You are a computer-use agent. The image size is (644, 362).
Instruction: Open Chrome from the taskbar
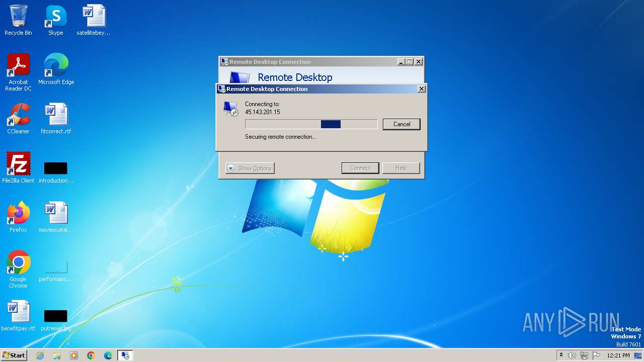[x=91, y=355]
